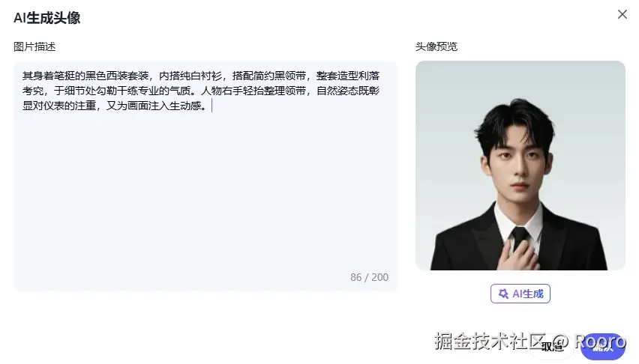Click the phrase 黑色西装套装 in description
Image resolution: width=639 pixels, height=364 pixels.
pyautogui.click(x=117, y=76)
